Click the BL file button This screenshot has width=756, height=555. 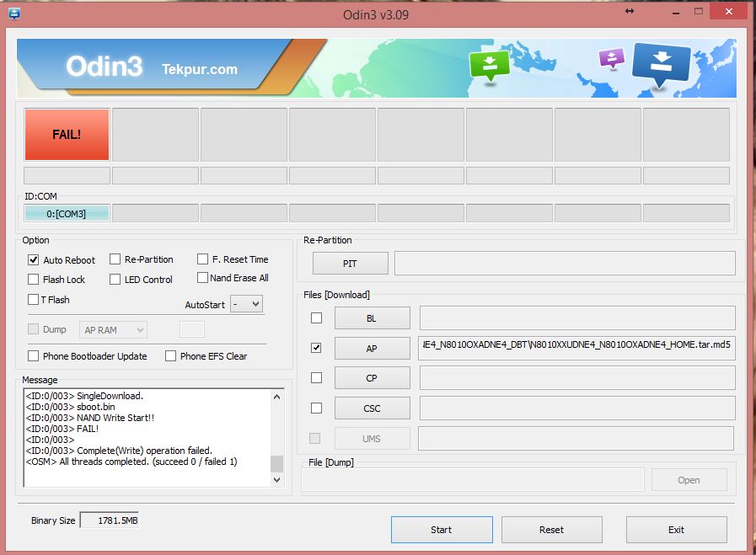click(x=373, y=318)
